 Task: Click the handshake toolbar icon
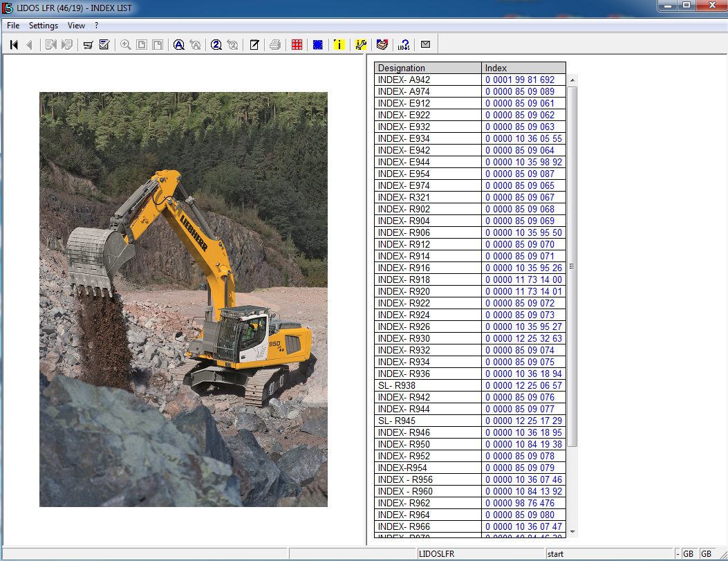(382, 45)
